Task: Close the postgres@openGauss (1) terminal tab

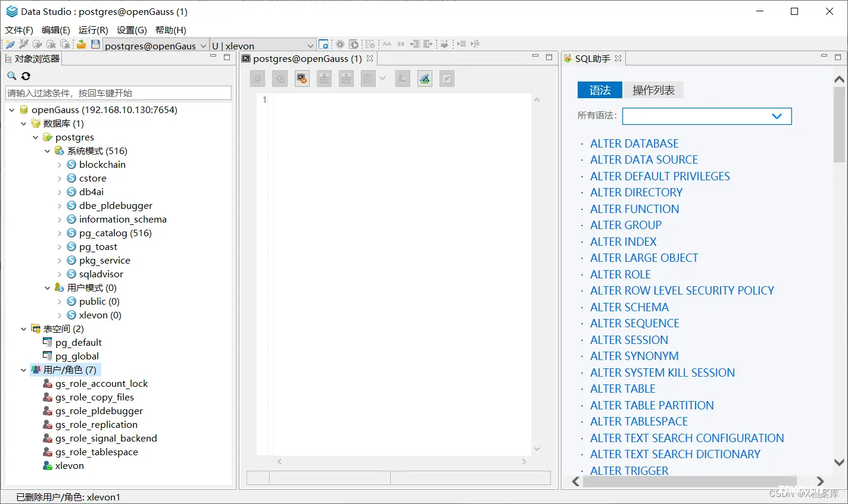Action: click(370, 58)
